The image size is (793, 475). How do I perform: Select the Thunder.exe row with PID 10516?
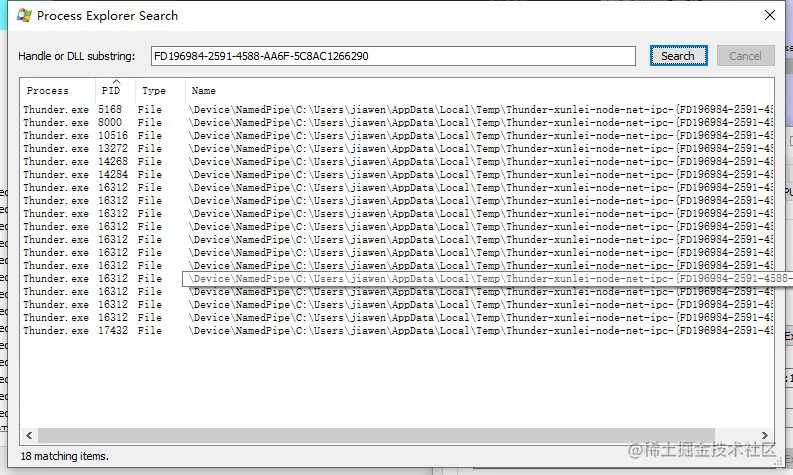coord(397,136)
